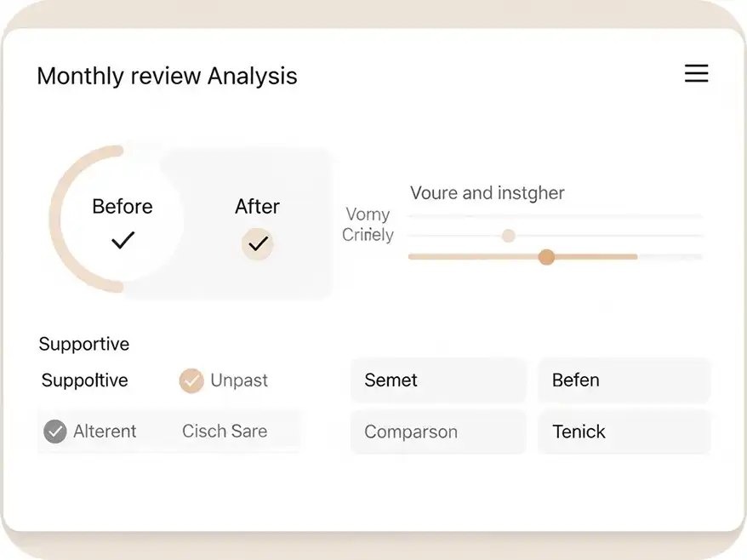Click the Comparson field
Screen dimensions: 747x560
pos(438,431)
